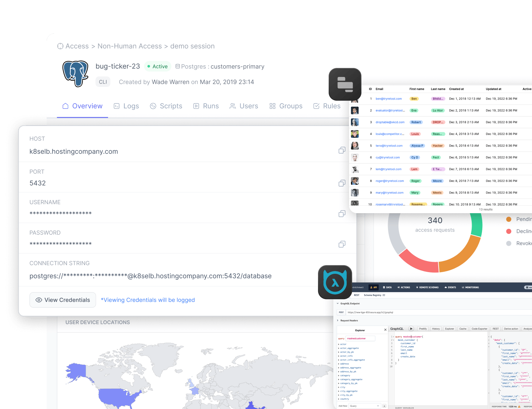Click the dark Retool app icon
This screenshot has width=532, height=409.
(x=345, y=84)
